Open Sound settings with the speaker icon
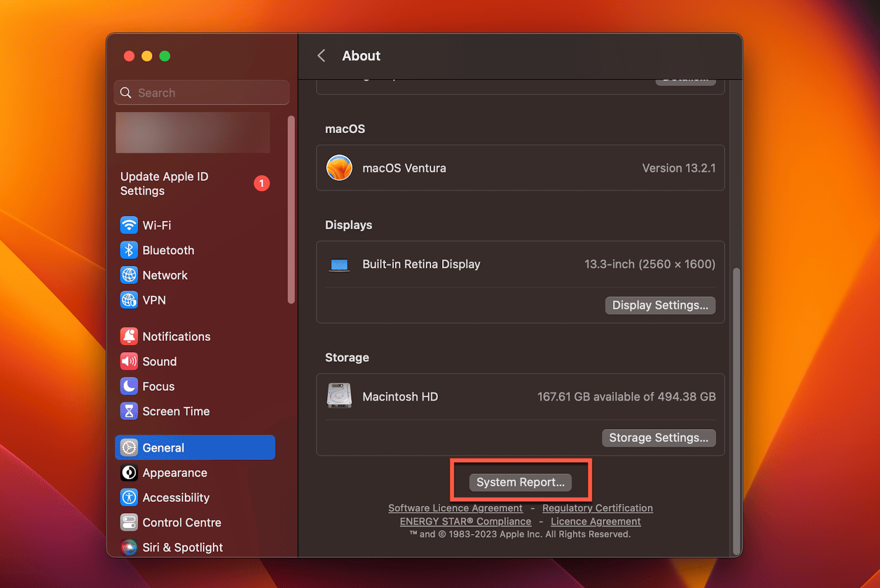Screen dimensions: 880x588 [x=129, y=361]
